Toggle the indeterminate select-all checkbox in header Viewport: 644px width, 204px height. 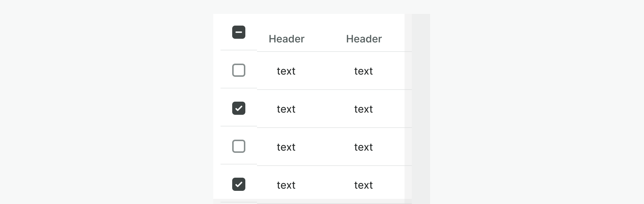239,32
